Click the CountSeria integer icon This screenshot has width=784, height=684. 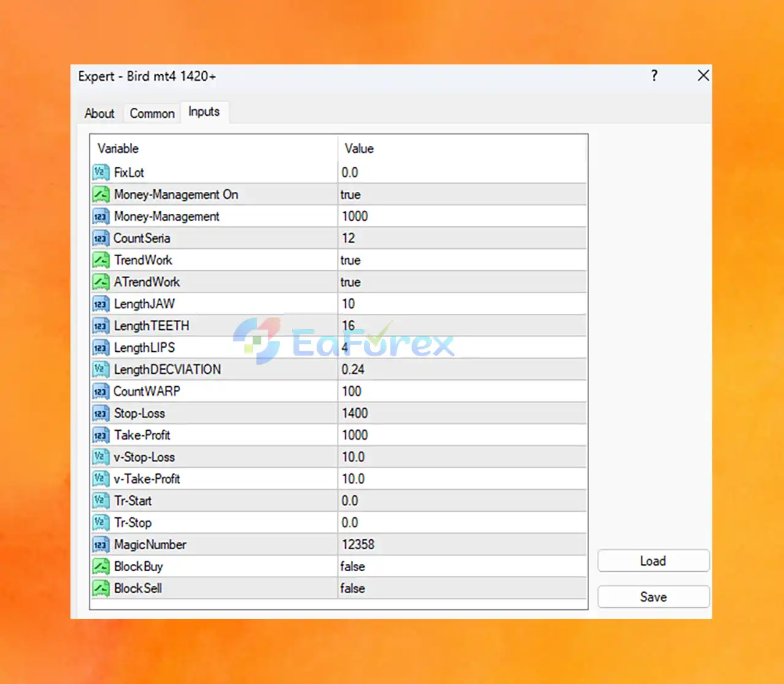pyautogui.click(x=101, y=238)
